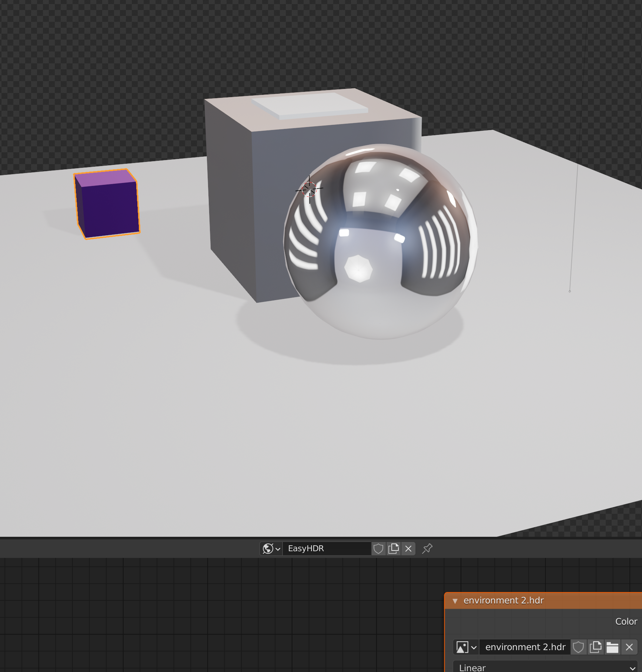The image size is (642, 672).
Task: Duplicate the EasyHDR world datablock
Action: (x=394, y=549)
